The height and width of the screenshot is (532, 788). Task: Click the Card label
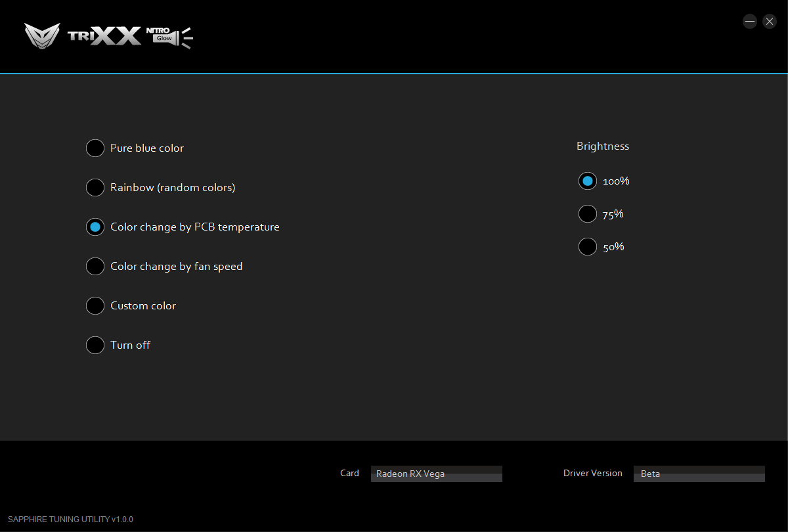click(349, 473)
